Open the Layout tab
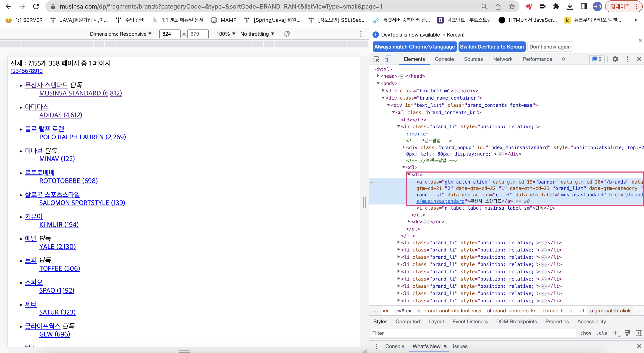Screen dimensions: 644x353 436,322
